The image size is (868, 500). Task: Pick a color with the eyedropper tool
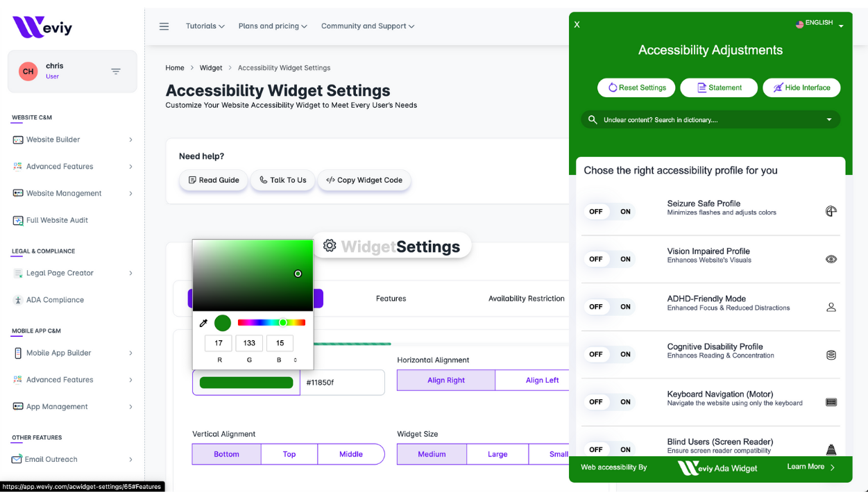click(203, 323)
